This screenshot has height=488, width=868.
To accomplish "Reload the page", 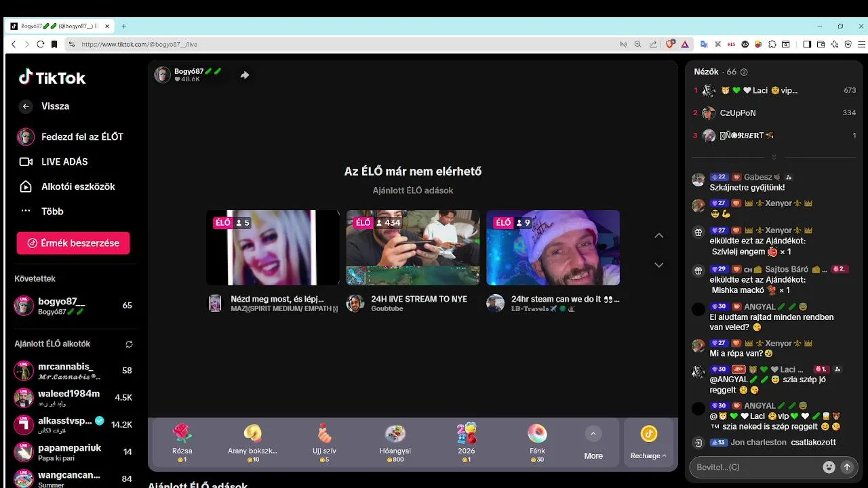I will 41,44.
